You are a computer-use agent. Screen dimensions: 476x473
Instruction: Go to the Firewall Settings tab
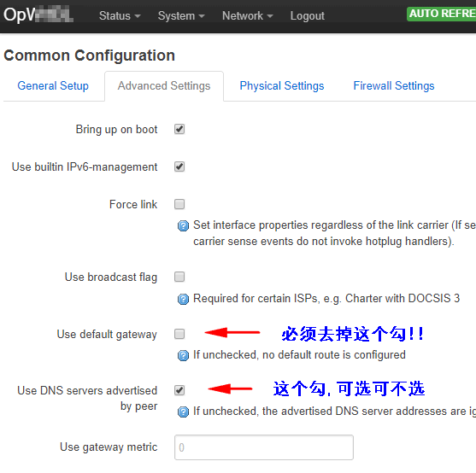point(394,86)
